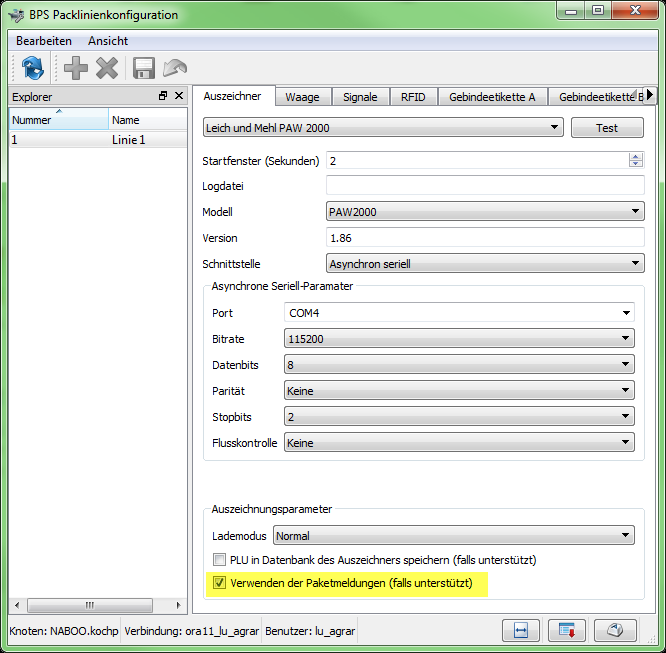Open the Bearbeiten menu
Image resolution: width=666 pixels, height=653 pixels.
coord(43,41)
